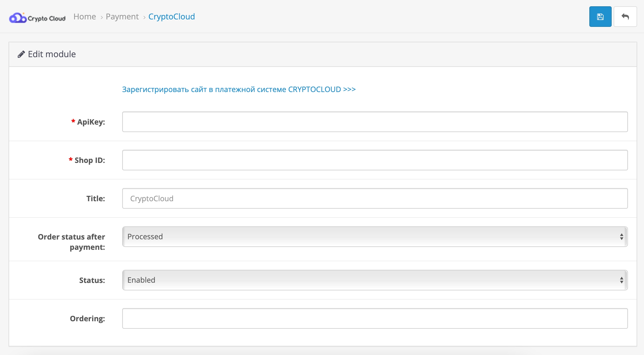Click the Order status after payment label
Viewport: 644px width, 355px height.
pyautogui.click(x=72, y=242)
